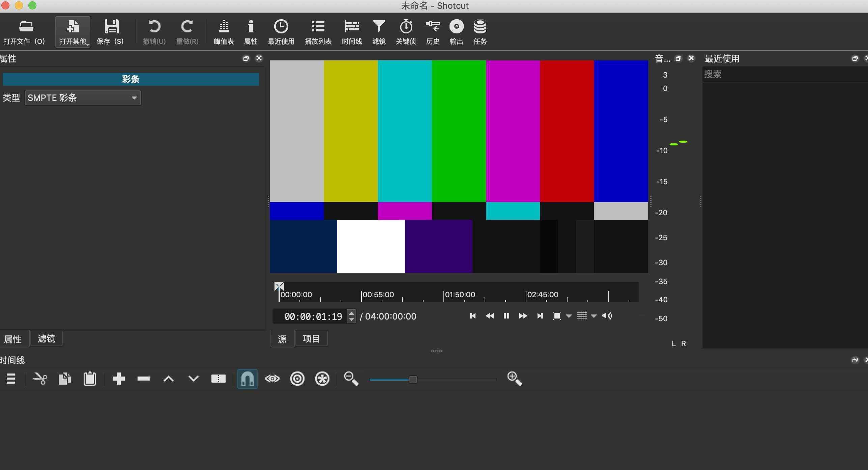
Task: Open the 输出 export panel
Action: pos(456,32)
